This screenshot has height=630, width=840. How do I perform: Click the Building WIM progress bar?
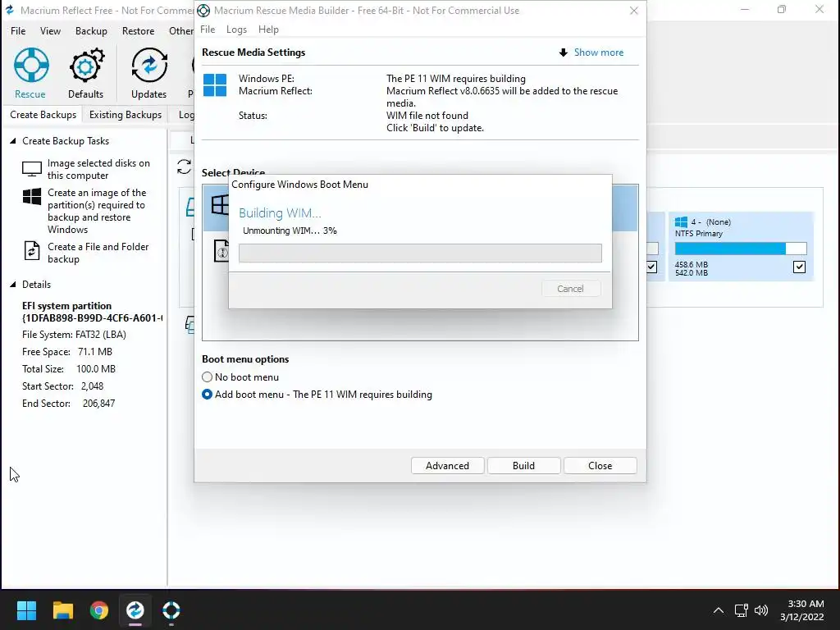pos(420,253)
